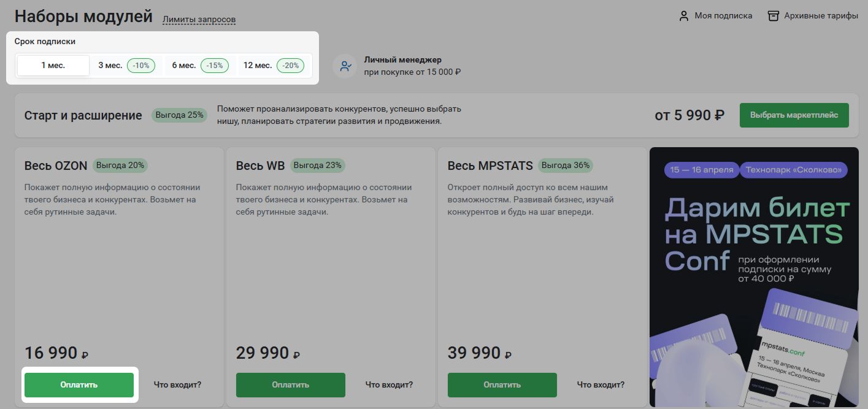The width and height of the screenshot is (868, 409).
Task: Click the user icon beside Моя подписка
Action: (684, 16)
